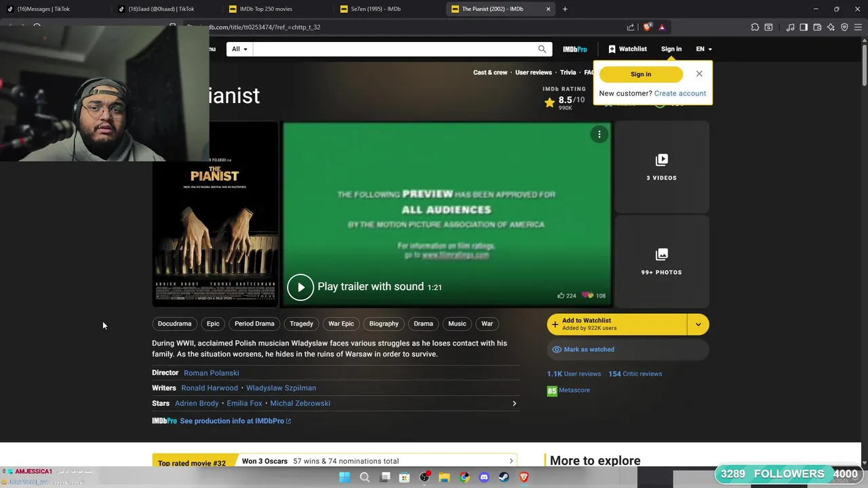868x488 pixels.
Task: Open Microsoft Store from the taskbar
Action: 404,477
